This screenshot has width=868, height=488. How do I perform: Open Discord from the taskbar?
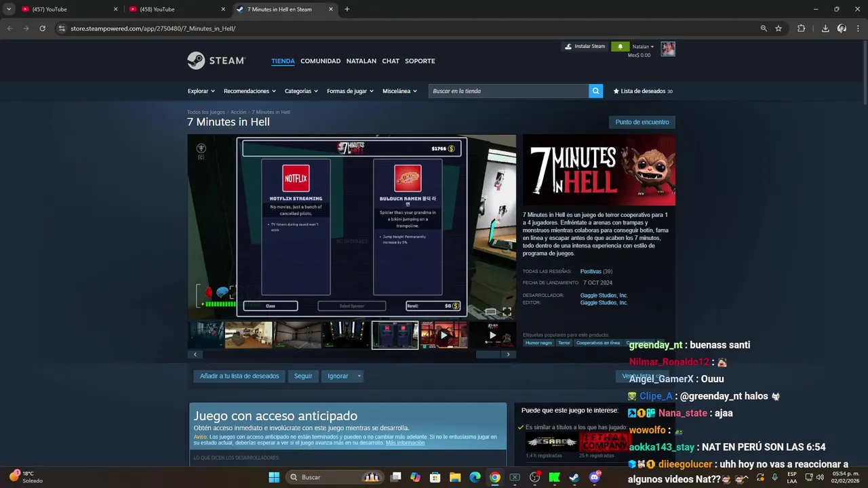595,477
